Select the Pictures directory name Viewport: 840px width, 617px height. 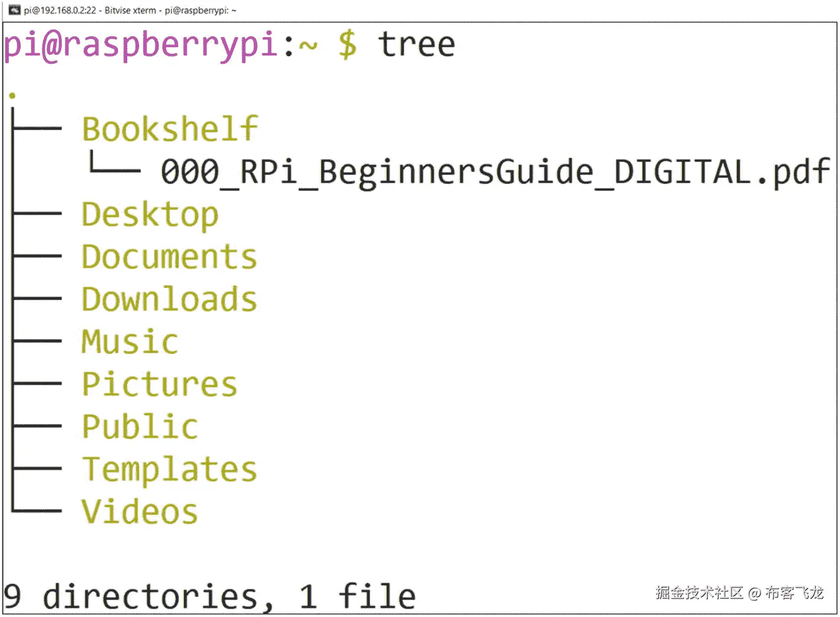pos(159,384)
